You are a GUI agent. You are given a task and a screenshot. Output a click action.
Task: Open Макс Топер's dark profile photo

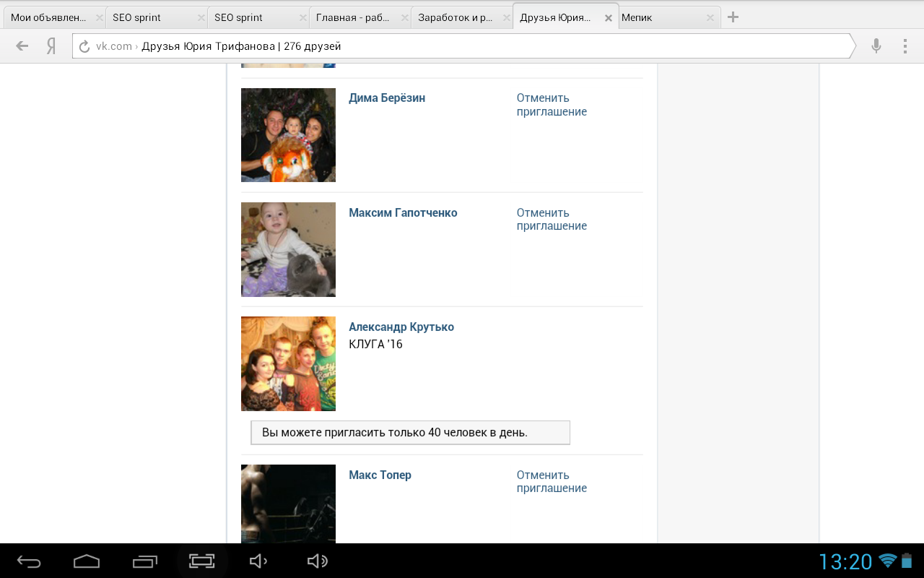tap(288, 504)
